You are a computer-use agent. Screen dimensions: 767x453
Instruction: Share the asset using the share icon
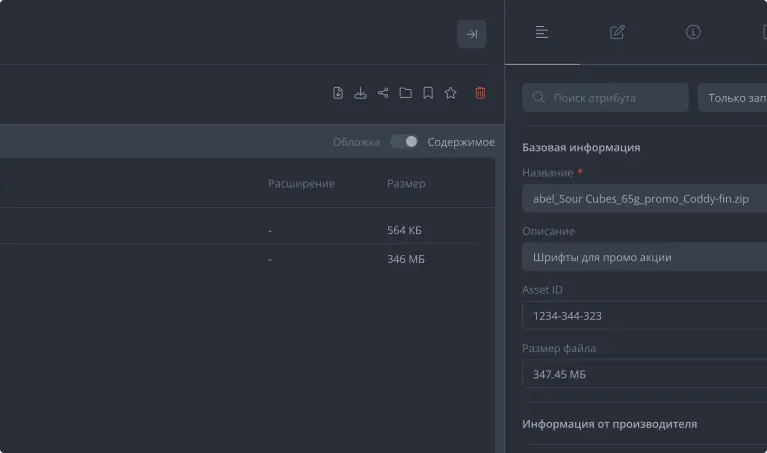point(383,93)
